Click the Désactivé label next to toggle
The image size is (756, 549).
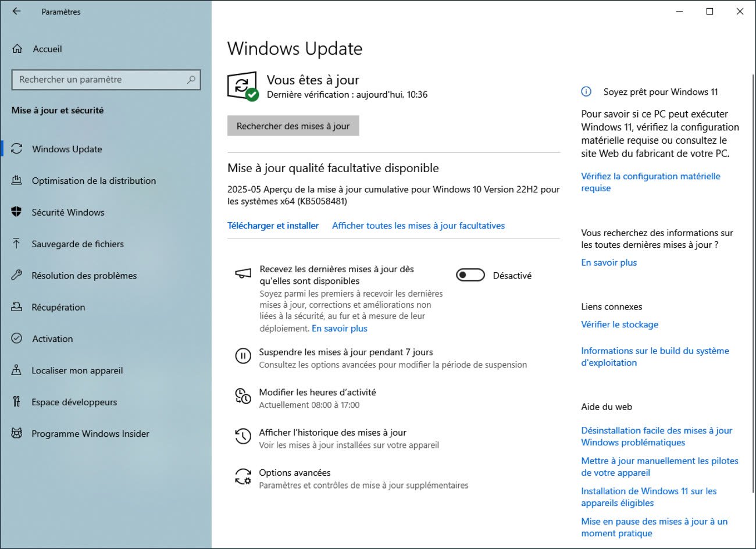click(x=512, y=276)
